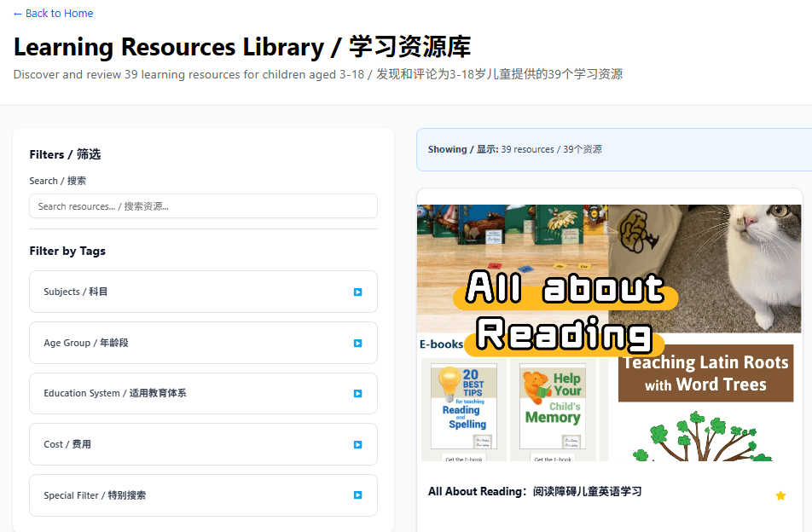Image resolution: width=812 pixels, height=532 pixels.
Task: Select the 20 Best Tips e-book cover
Action: point(463,409)
